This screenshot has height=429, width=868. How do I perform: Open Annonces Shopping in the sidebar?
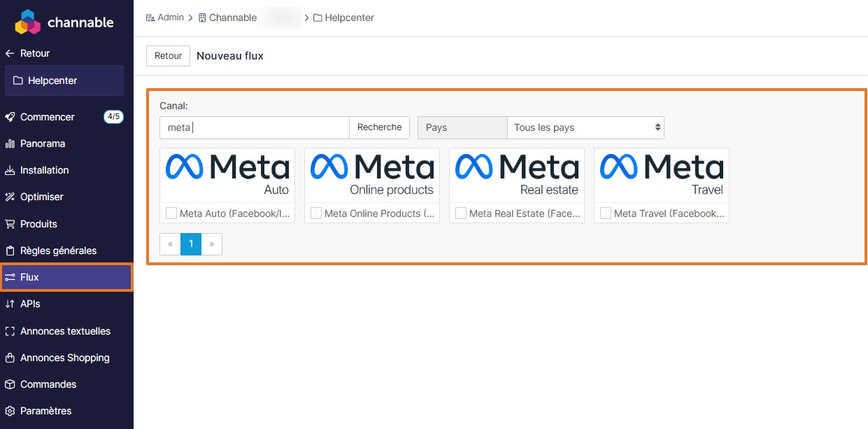[66, 358]
